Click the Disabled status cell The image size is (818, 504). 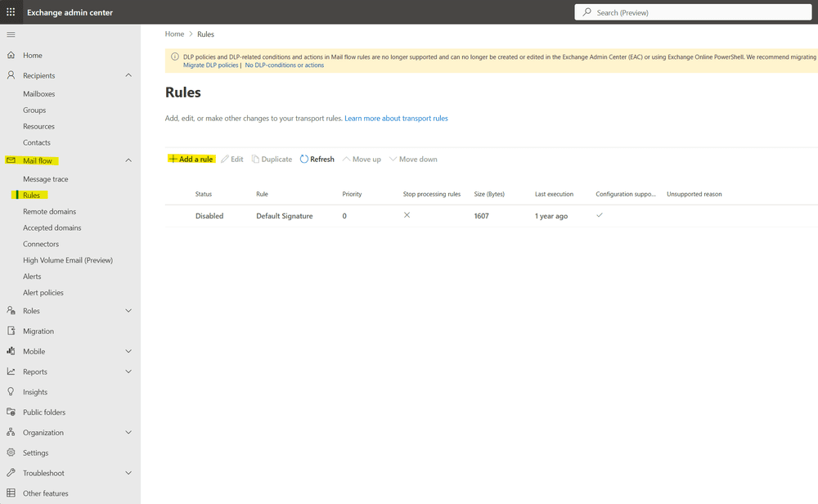(209, 216)
